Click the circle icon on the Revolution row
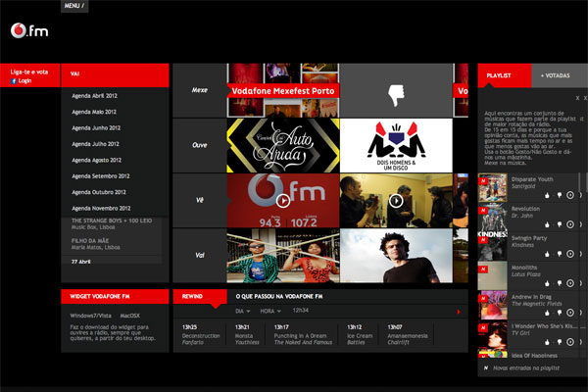This screenshot has height=392, width=588. click(x=570, y=224)
